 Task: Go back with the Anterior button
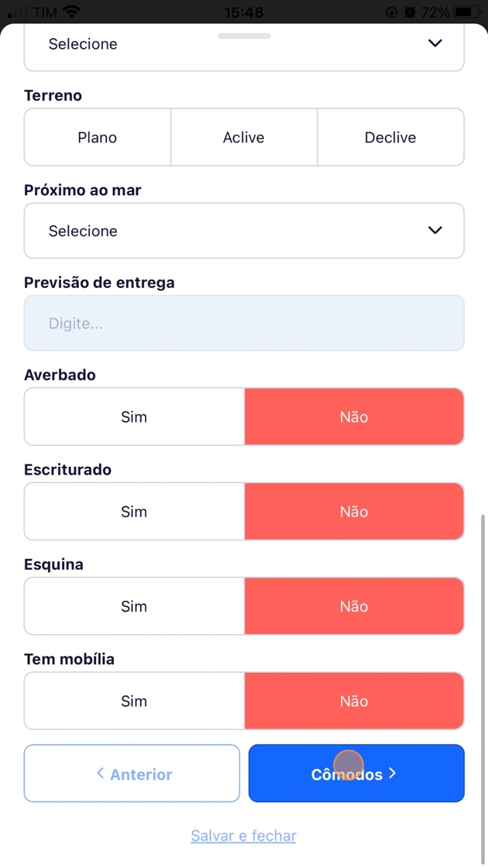[x=132, y=774]
